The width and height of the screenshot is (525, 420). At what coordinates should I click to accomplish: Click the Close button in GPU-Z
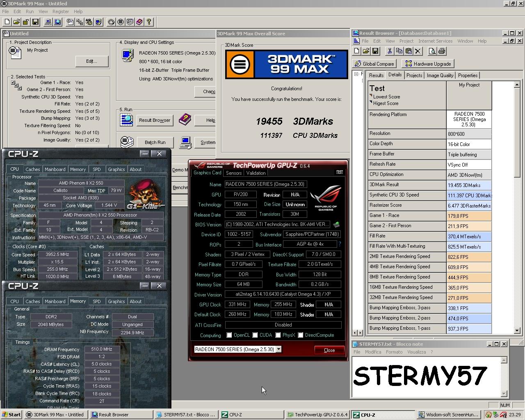pos(329,350)
